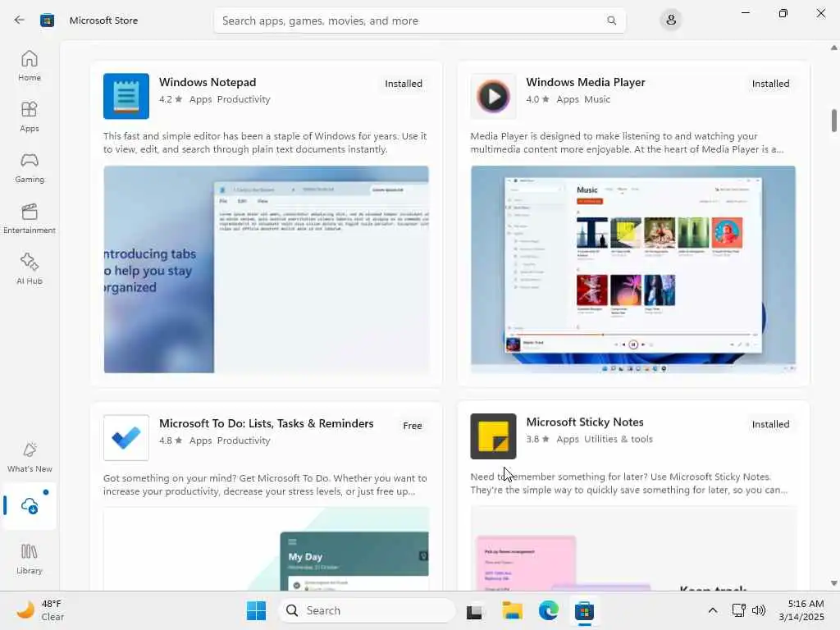
Task: Click the 3.8 rating of Sticky Notes
Action: coord(538,440)
